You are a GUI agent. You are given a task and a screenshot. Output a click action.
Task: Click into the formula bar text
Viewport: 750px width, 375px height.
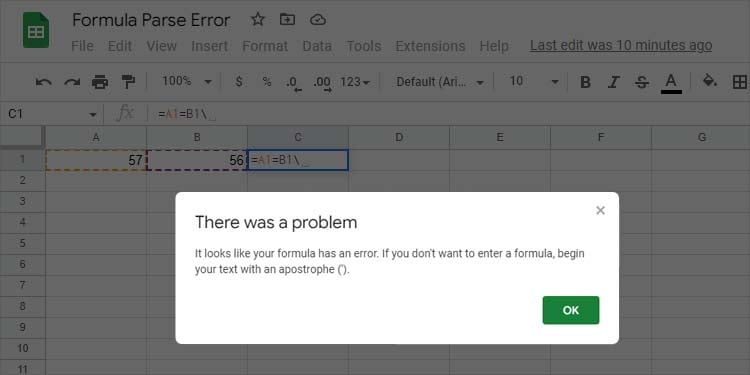point(187,114)
